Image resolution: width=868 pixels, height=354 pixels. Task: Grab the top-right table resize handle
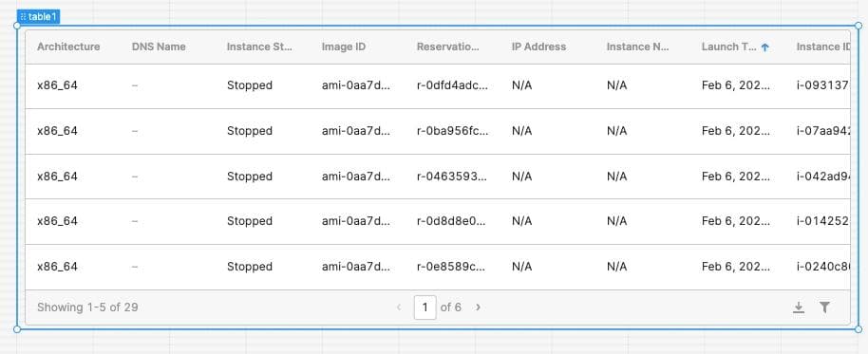(859, 26)
